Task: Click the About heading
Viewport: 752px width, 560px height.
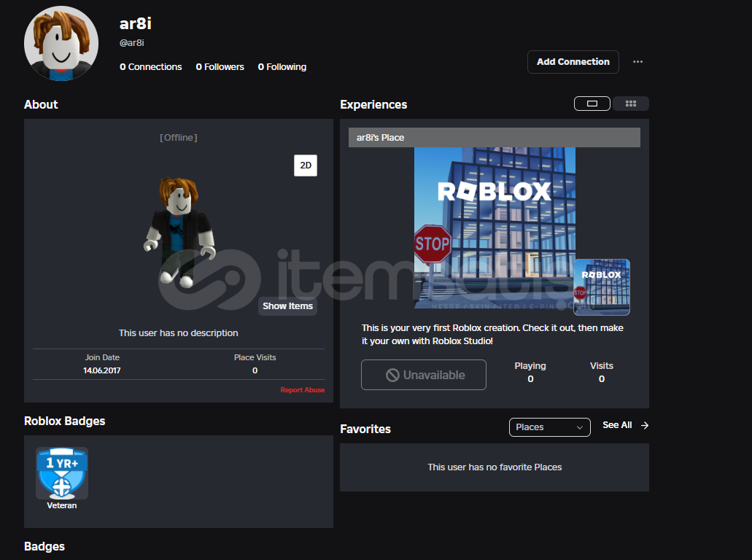Action: click(41, 104)
